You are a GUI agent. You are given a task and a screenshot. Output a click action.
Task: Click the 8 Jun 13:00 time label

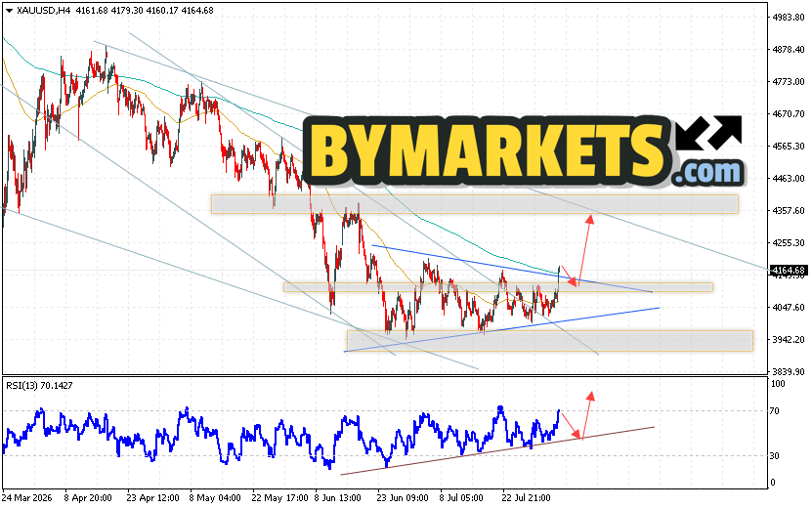click(338, 498)
